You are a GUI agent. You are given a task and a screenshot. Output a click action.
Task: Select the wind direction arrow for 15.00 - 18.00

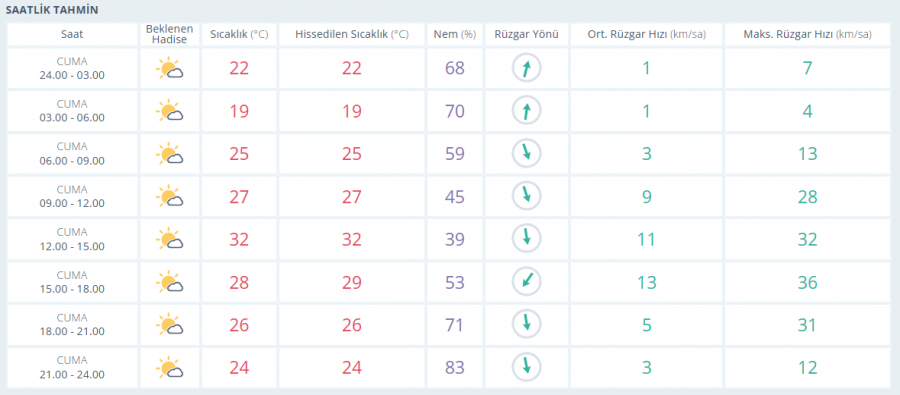[x=526, y=282]
